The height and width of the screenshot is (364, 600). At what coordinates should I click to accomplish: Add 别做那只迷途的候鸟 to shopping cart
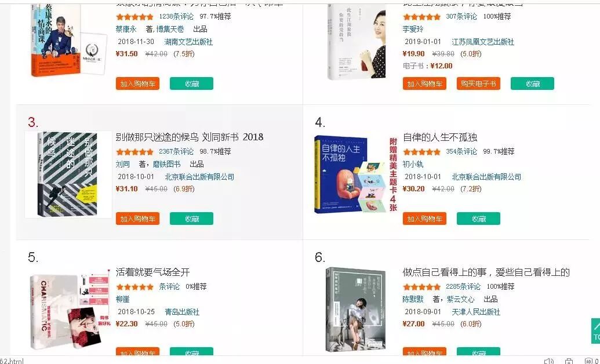(x=138, y=219)
